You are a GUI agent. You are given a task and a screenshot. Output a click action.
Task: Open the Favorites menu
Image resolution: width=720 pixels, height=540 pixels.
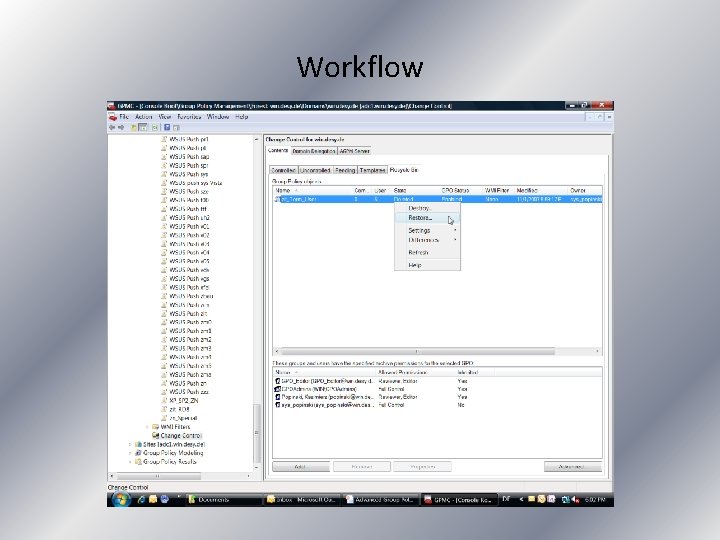189,117
